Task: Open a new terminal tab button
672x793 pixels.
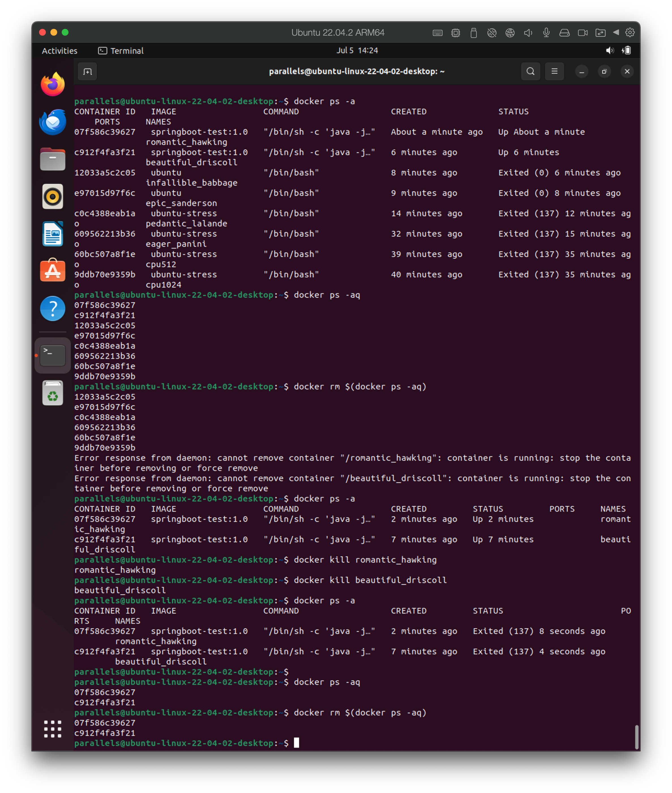Action: coord(88,72)
